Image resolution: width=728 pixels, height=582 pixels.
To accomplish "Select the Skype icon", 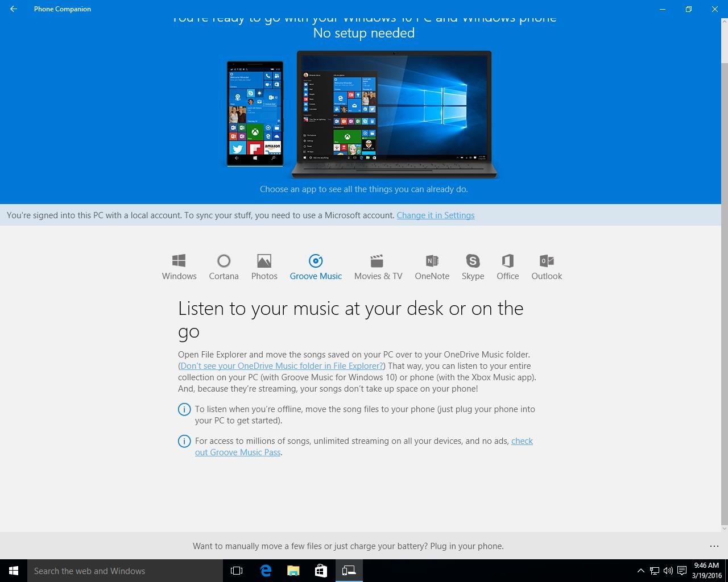I will tap(473, 261).
